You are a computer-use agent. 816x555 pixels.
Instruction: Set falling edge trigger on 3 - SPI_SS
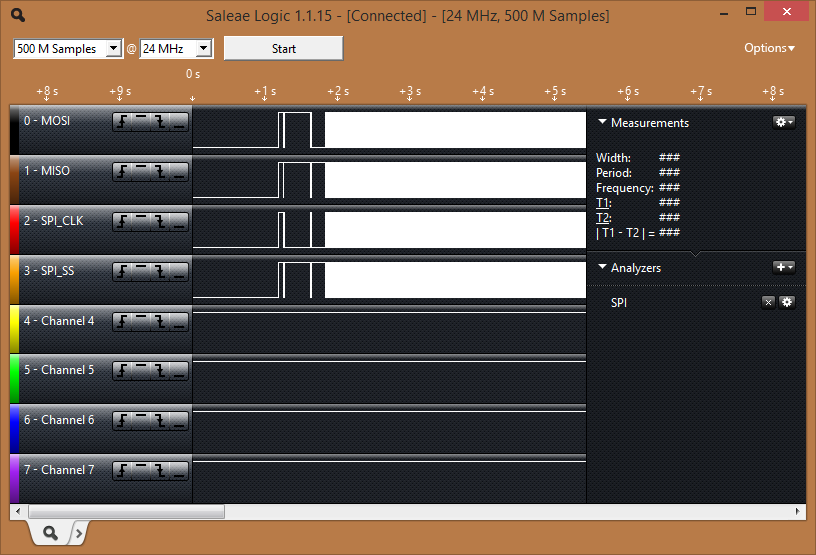tap(160, 272)
